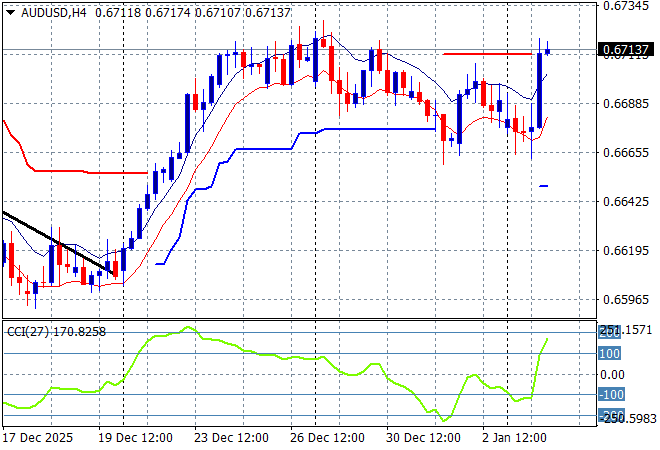
Task: Select the black descending trendline
Action: coord(59,244)
